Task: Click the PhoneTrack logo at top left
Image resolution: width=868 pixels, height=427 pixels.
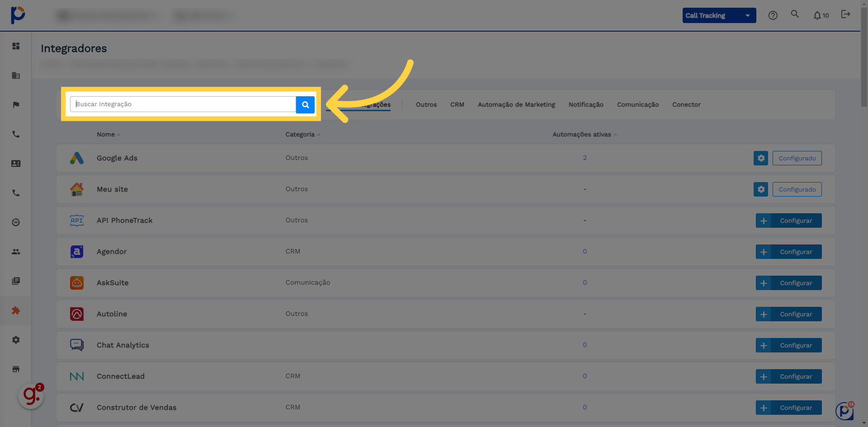Action: [18, 15]
